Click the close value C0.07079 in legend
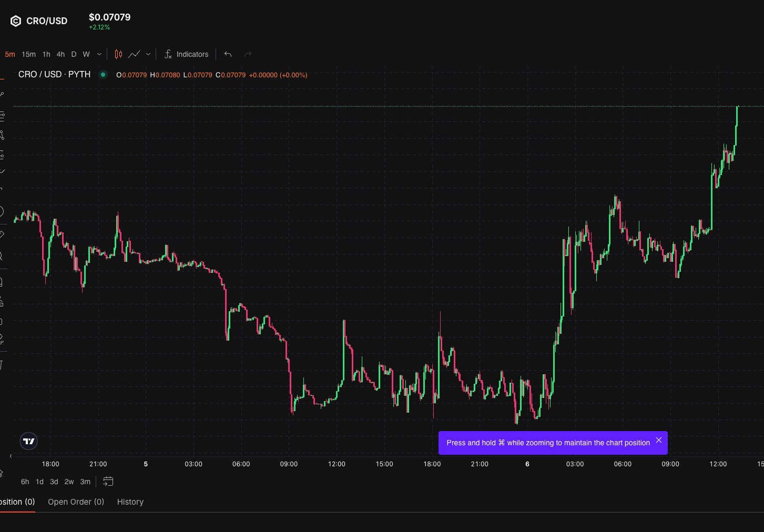The image size is (764, 532). click(x=231, y=75)
